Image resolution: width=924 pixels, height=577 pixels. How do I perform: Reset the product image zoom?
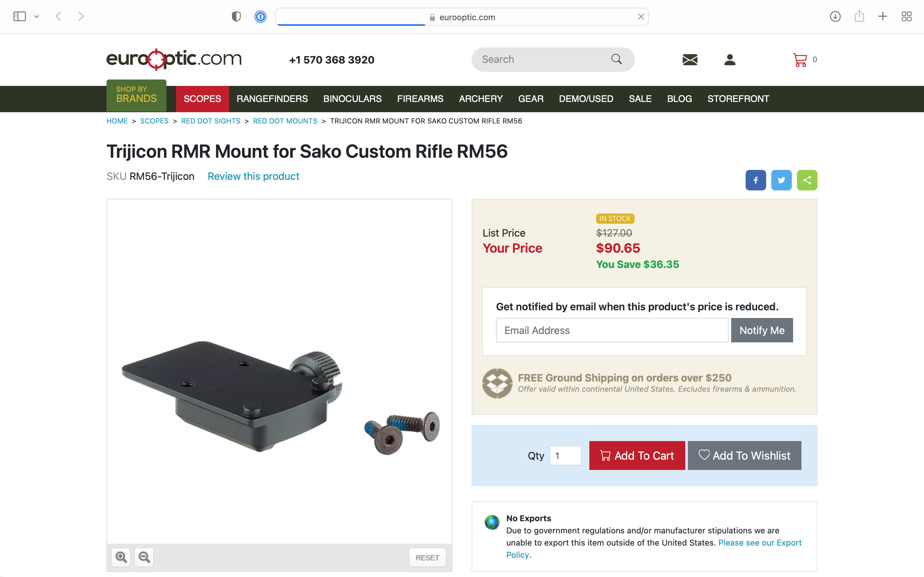pyautogui.click(x=427, y=557)
